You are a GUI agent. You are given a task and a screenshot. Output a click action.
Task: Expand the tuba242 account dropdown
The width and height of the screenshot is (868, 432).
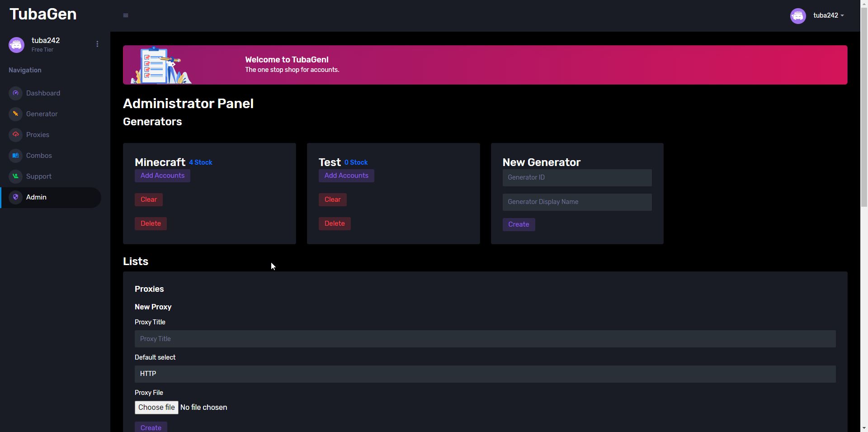click(x=828, y=15)
